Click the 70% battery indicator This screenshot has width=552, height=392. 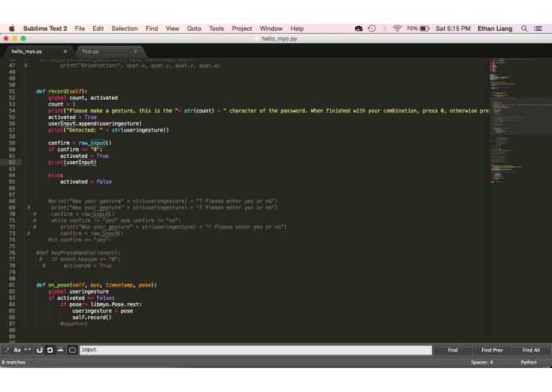(418, 29)
